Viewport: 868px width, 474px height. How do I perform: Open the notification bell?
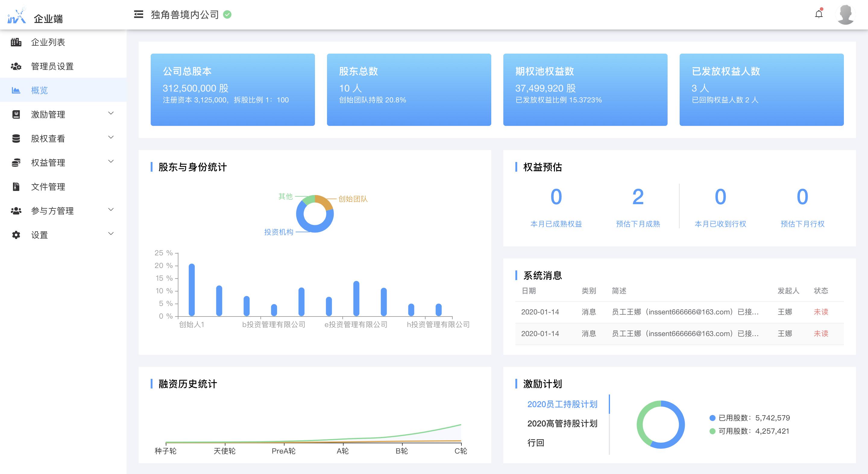819,14
